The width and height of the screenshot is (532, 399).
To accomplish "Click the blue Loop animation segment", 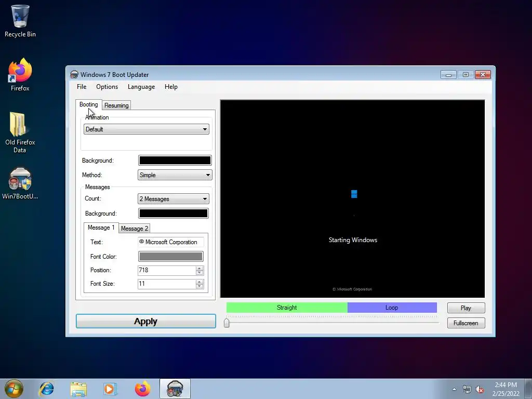I will coord(392,308).
